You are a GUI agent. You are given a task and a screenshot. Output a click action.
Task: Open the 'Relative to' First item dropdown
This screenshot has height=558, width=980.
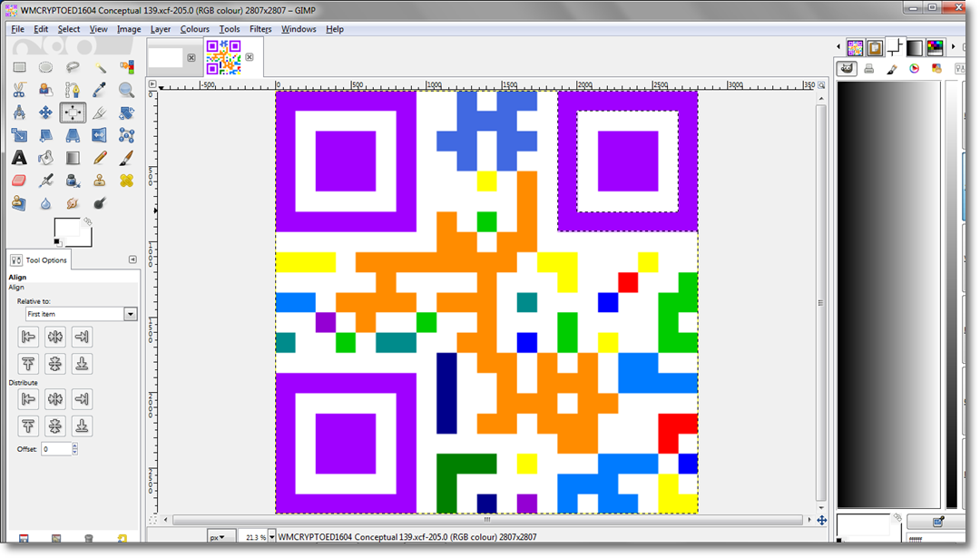point(81,314)
